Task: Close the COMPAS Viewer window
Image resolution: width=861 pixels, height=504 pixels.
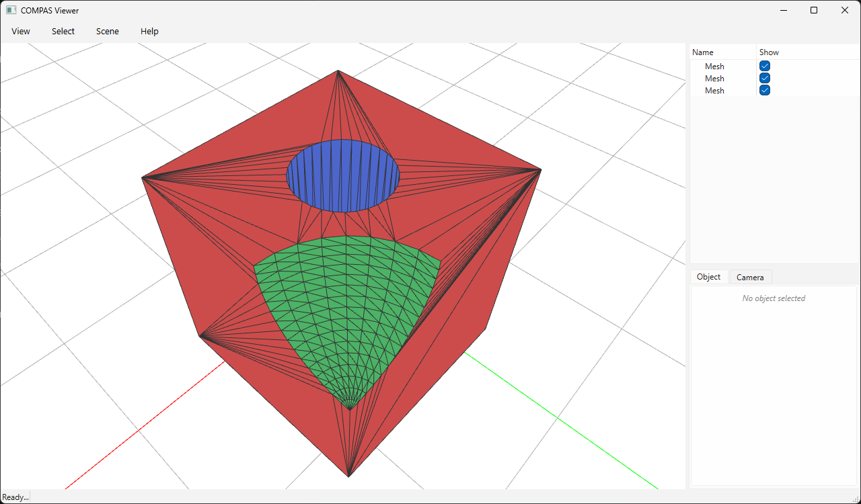Action: pos(845,10)
